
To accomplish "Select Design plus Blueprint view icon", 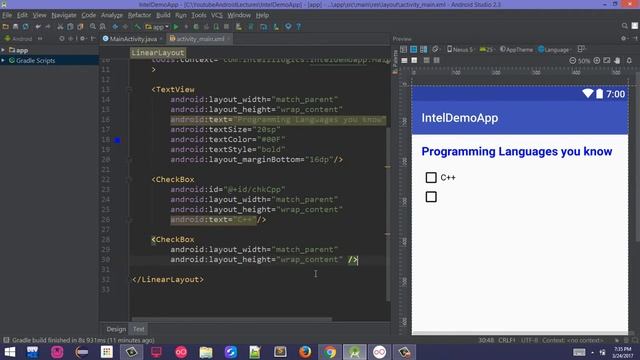I will (424, 49).
